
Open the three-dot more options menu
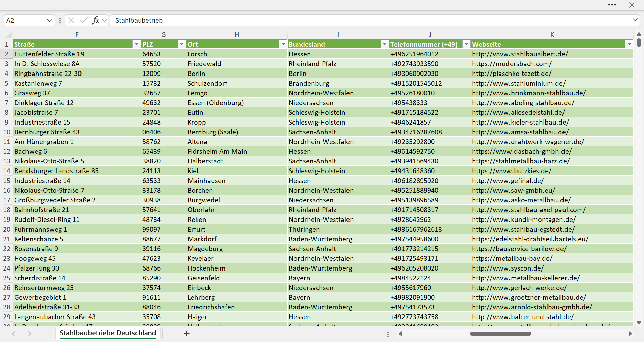coord(612,5)
